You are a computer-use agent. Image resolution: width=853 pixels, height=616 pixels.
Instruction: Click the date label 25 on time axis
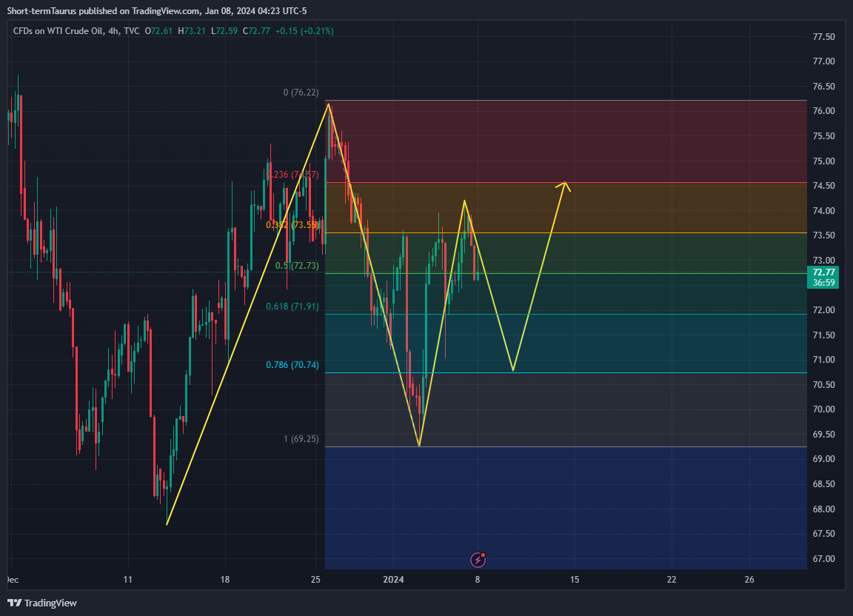tap(315, 580)
